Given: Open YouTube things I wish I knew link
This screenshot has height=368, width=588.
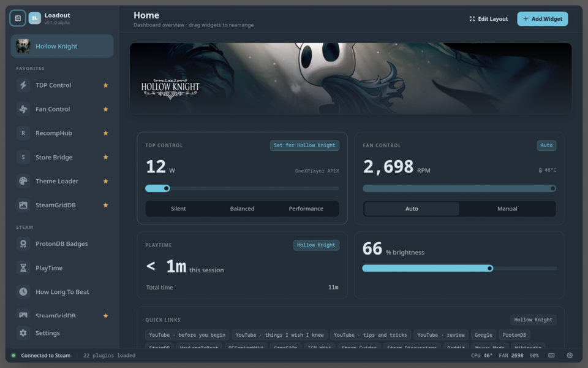Looking at the screenshot, I should click(x=279, y=335).
